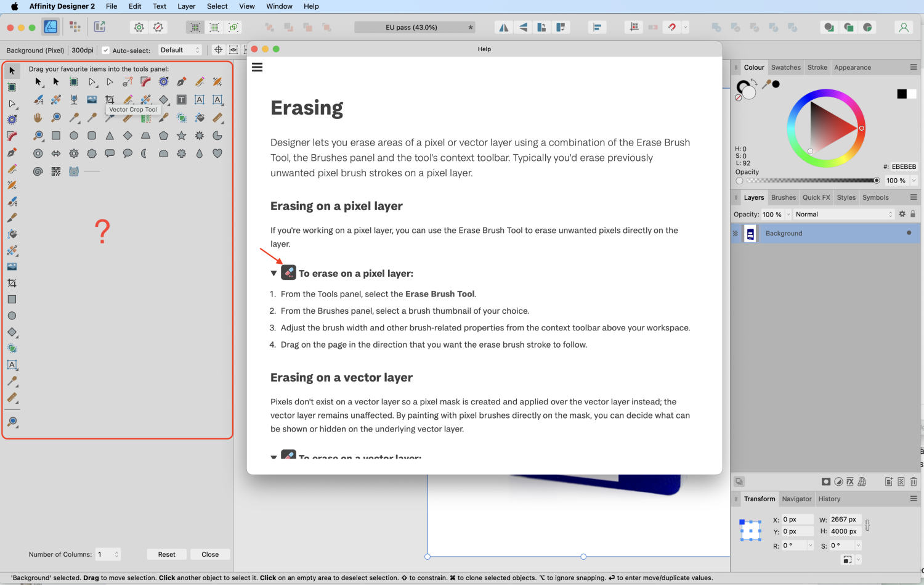Screen dimensions: 924x585
Task: Collapse the 'To erase on a pixel layer' section
Action: [x=274, y=272]
